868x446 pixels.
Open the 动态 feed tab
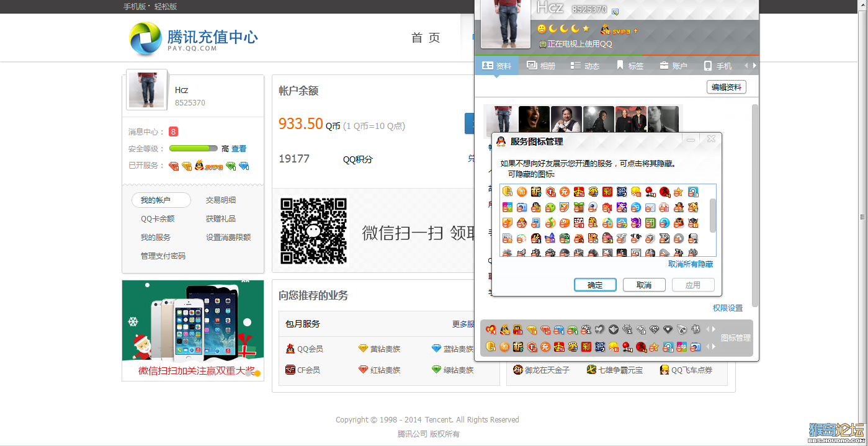point(585,66)
